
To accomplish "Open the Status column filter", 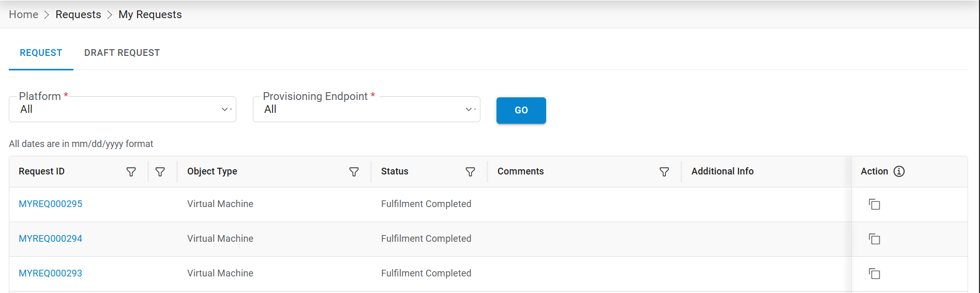I will (471, 172).
